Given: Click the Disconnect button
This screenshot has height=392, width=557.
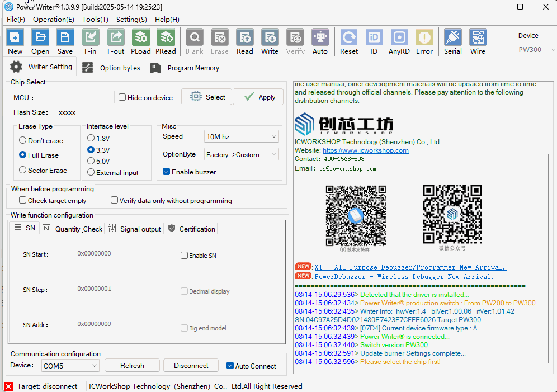Looking at the screenshot, I should tap(191, 365).
